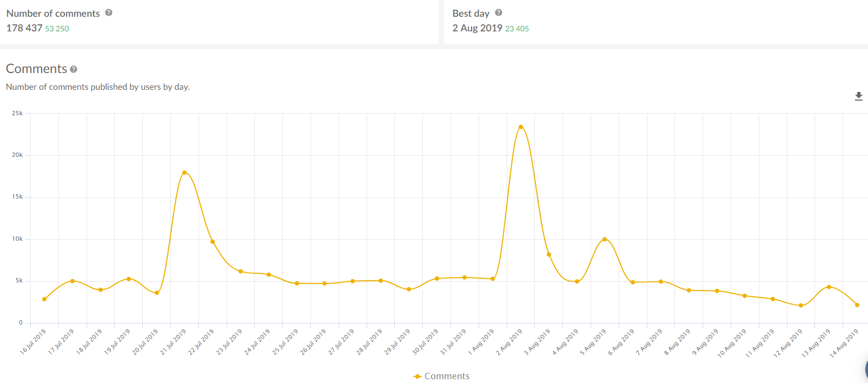The image size is (868, 383).
Task: Toggle Comments series in chart legend
Action: click(441, 376)
